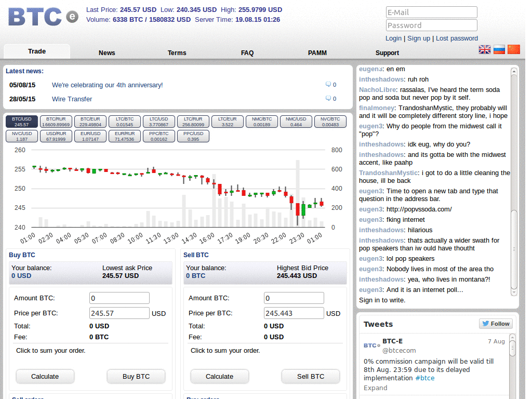Screen dimensions: 532x399
Task: Select the BTC/EUR pair
Action: [90, 122]
